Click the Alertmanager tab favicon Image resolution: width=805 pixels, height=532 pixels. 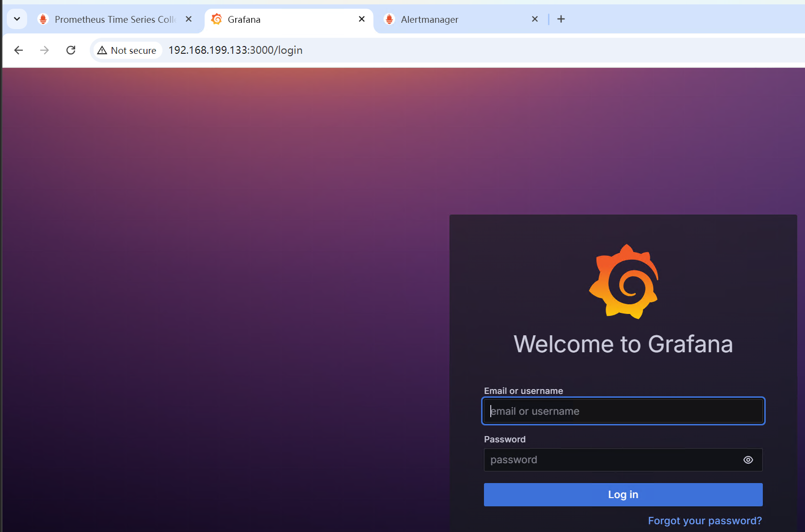click(x=389, y=19)
